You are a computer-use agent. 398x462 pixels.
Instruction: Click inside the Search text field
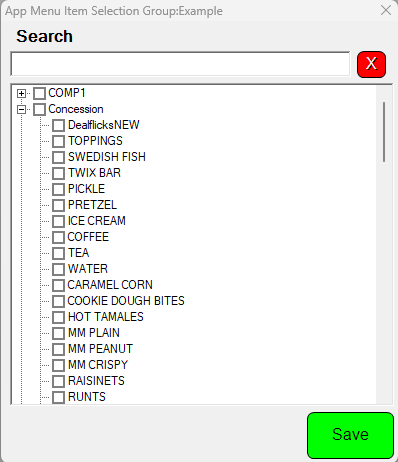[180, 64]
